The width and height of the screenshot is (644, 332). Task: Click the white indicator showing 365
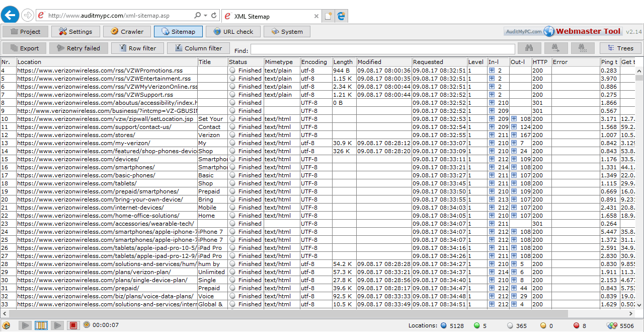[510, 326]
